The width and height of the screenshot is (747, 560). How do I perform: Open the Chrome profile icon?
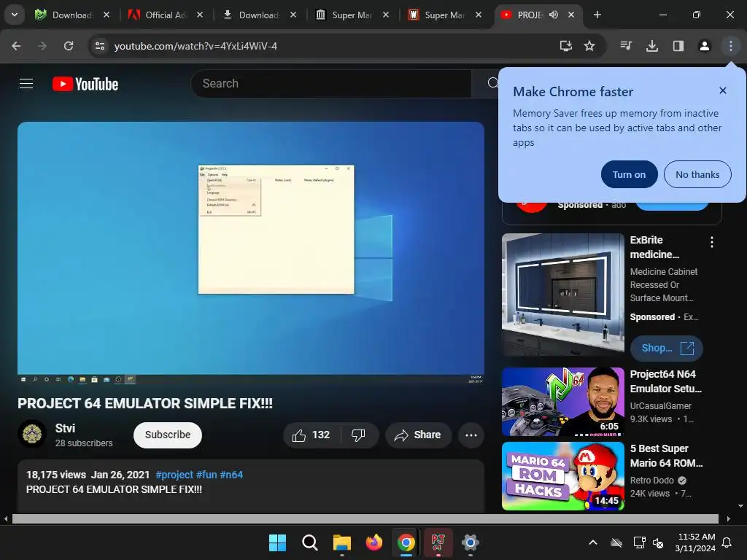click(705, 46)
